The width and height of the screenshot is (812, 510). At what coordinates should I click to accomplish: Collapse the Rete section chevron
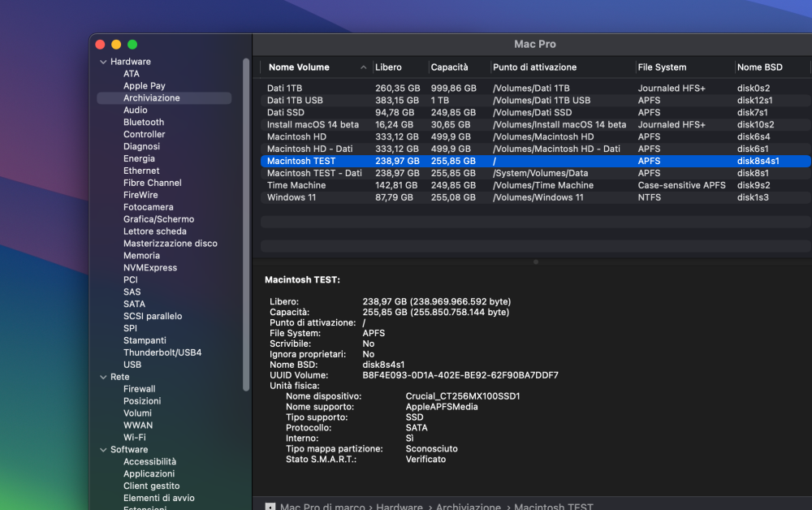tap(103, 377)
